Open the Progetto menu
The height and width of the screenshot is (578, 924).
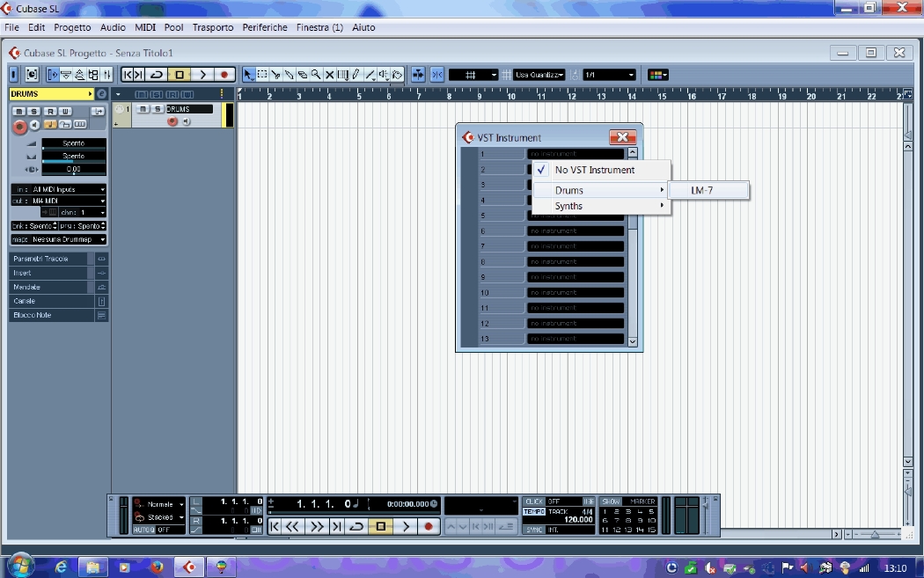pos(72,27)
